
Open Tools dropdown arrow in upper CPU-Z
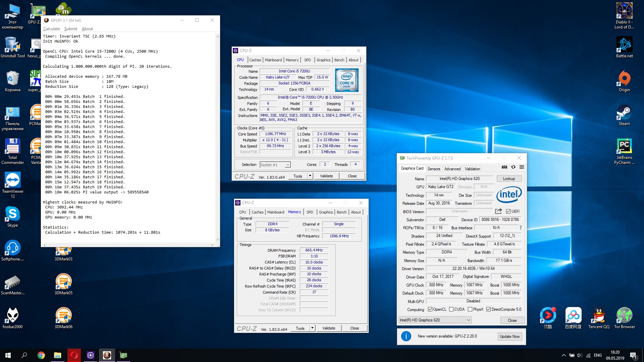point(310,176)
